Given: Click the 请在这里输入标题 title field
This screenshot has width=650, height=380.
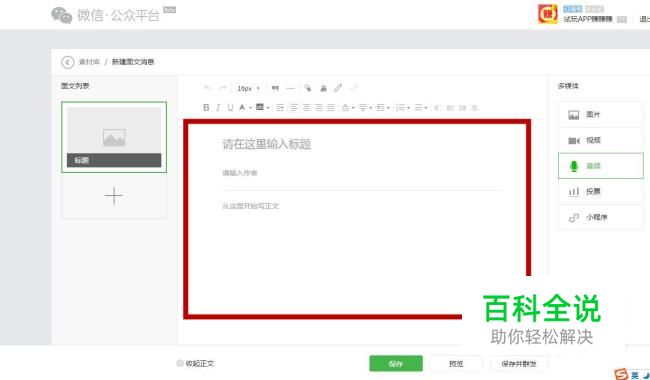Looking at the screenshot, I should tap(267, 144).
